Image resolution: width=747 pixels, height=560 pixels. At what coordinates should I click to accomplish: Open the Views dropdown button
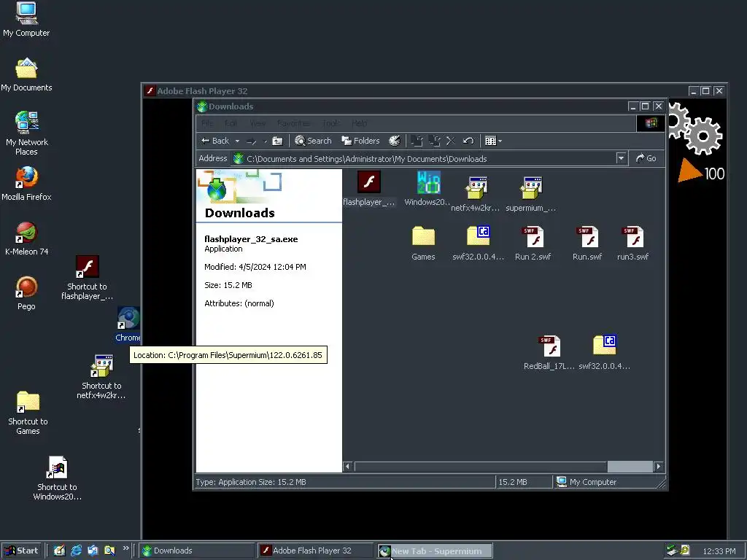click(x=493, y=141)
